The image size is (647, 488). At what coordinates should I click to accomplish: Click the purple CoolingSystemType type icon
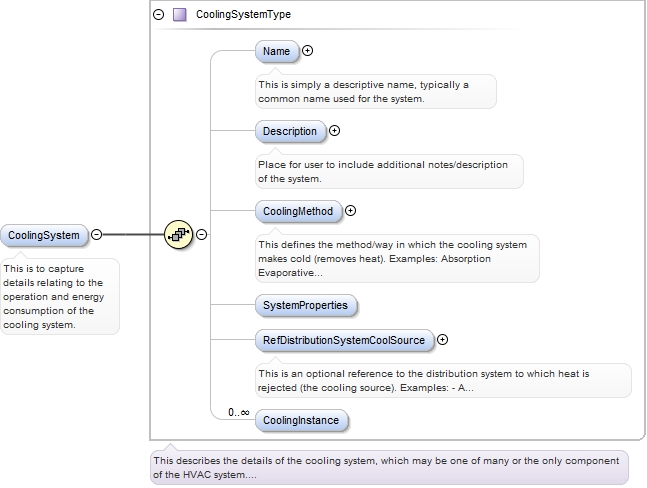click(179, 15)
